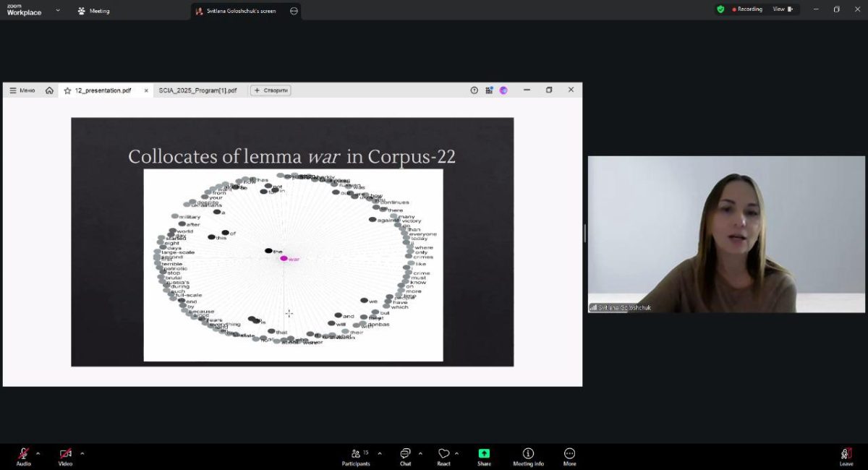Expand audio settings arrow
Image resolution: width=868 pixels, height=470 pixels.
pos(38,453)
